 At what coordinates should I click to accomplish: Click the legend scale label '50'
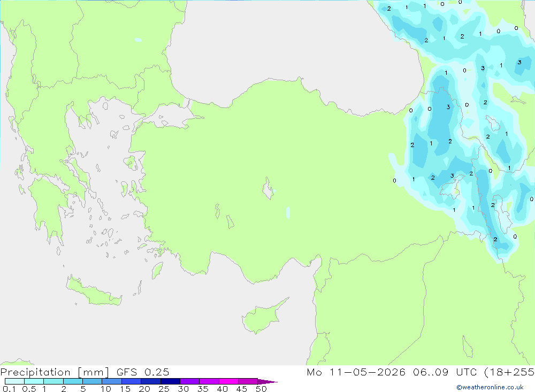tap(262, 389)
